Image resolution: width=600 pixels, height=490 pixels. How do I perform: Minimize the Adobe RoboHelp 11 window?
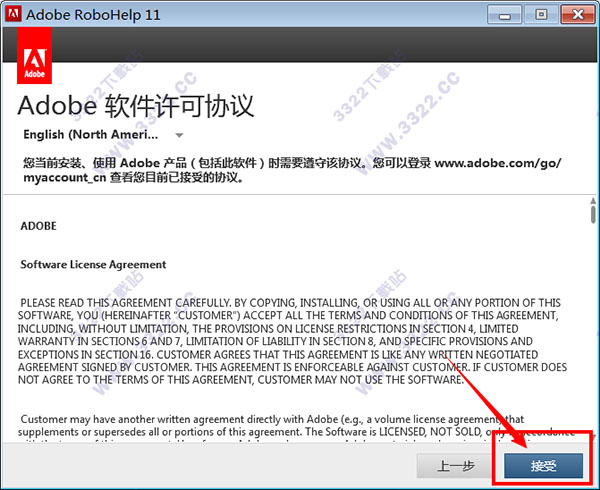(505, 15)
